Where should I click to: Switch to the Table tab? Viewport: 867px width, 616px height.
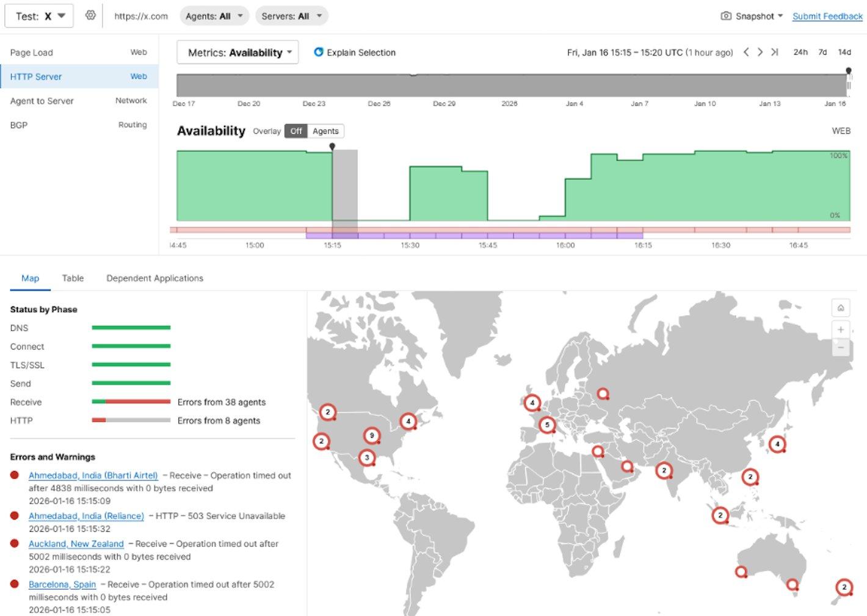pos(73,278)
